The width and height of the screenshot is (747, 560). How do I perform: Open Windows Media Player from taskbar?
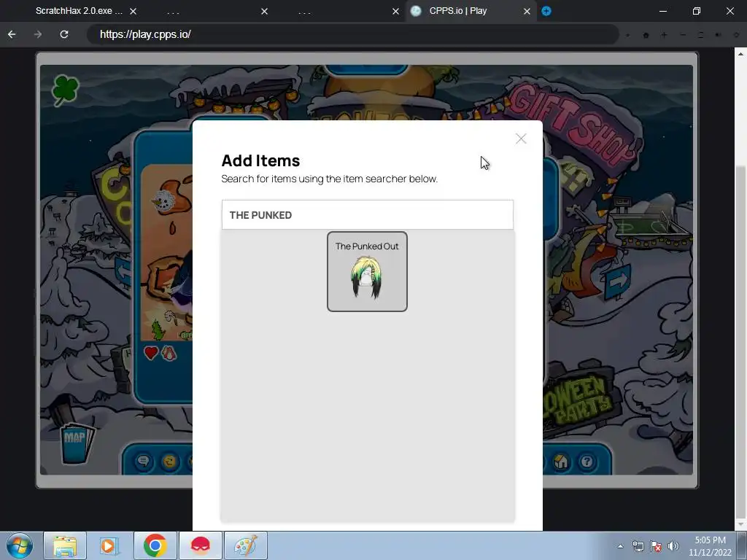coord(109,545)
